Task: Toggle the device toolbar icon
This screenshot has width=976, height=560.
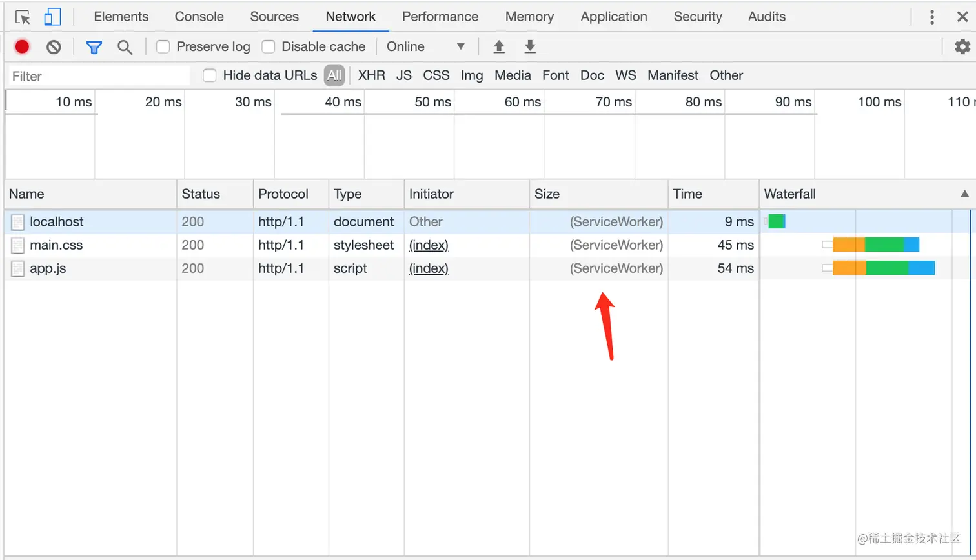Action: pos(52,17)
